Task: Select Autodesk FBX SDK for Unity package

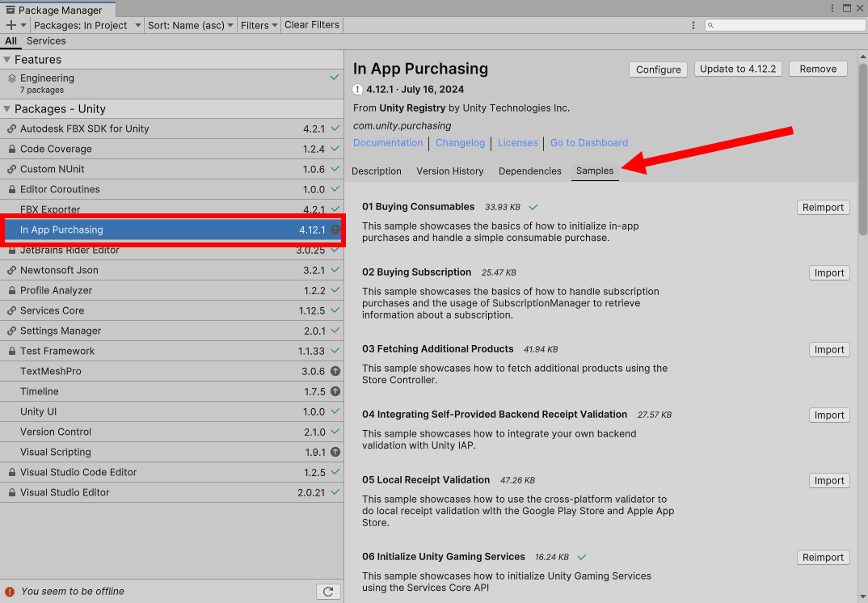Action: 171,129
